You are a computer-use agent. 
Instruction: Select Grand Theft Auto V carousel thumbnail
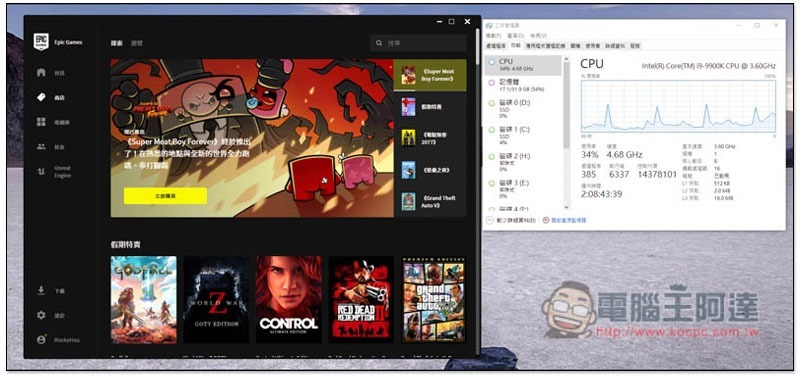pos(408,202)
